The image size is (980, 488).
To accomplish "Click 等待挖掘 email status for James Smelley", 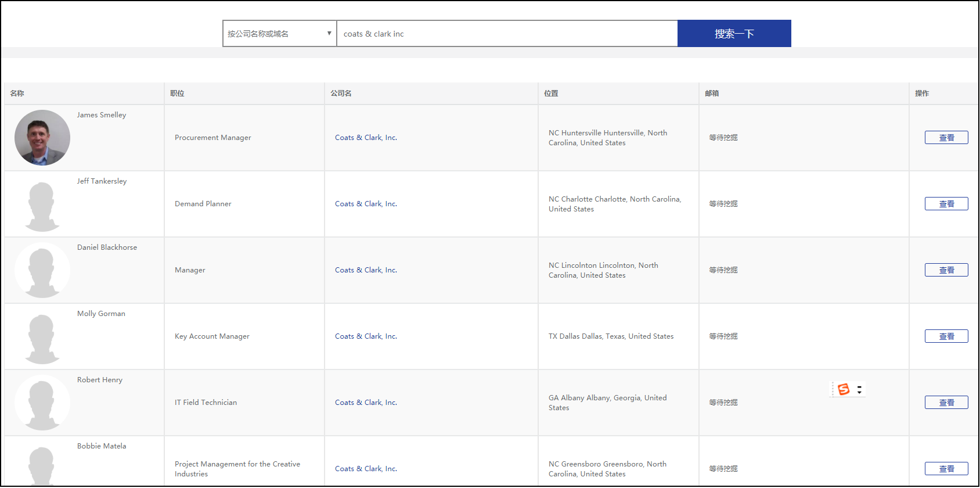I will click(723, 138).
